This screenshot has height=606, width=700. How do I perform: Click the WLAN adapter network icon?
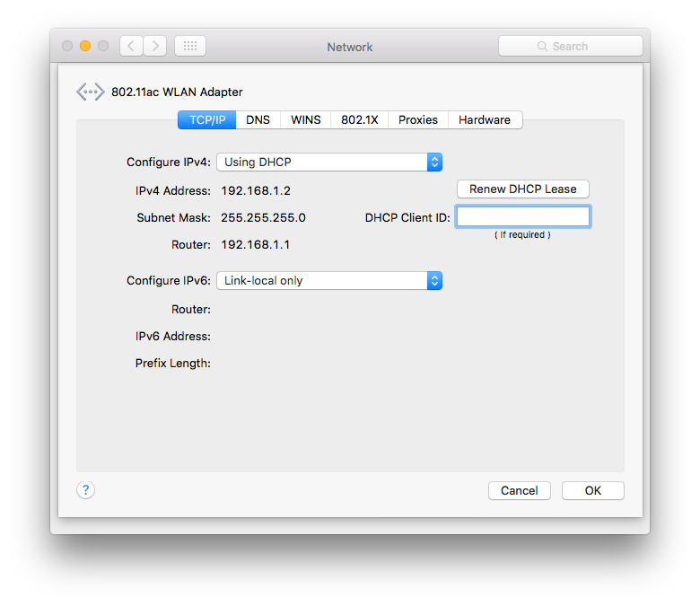click(90, 92)
